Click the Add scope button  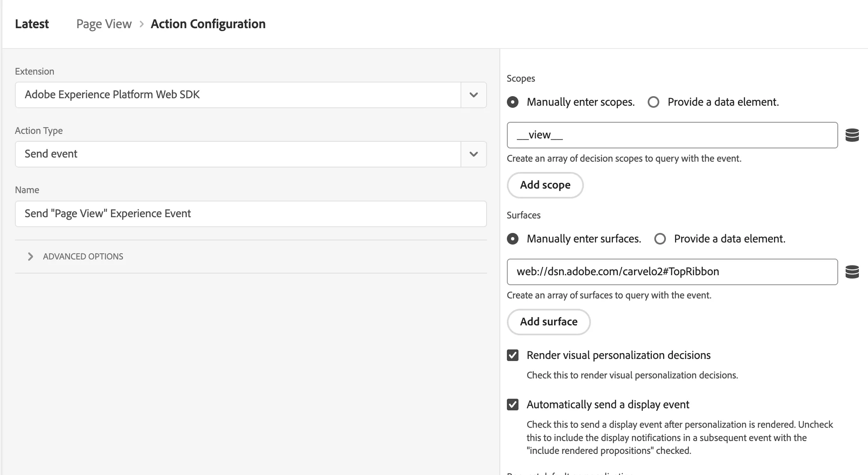[x=545, y=185]
